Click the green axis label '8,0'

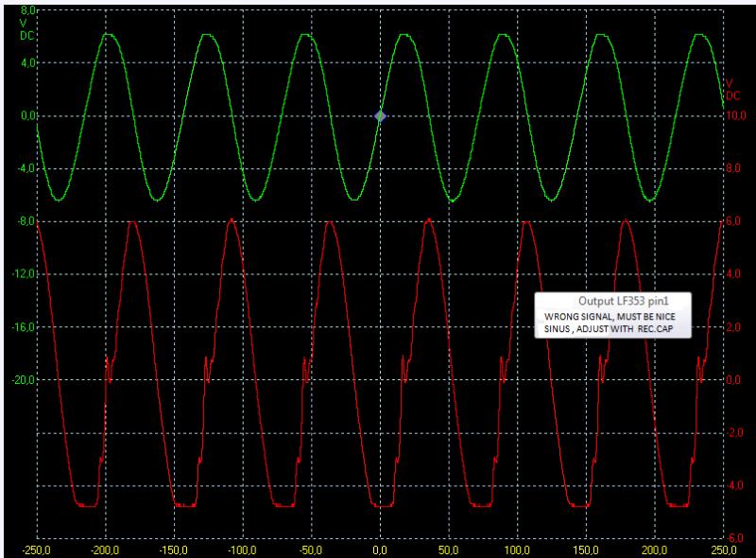click(28, 10)
